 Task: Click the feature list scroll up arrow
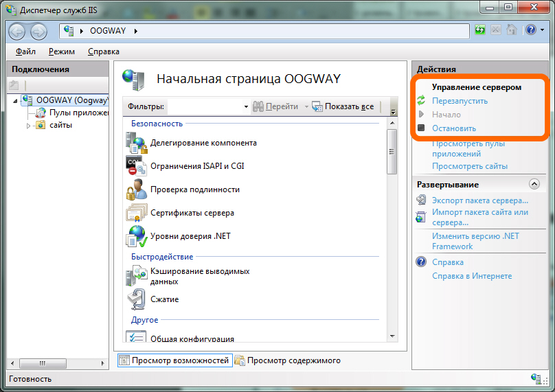392,123
